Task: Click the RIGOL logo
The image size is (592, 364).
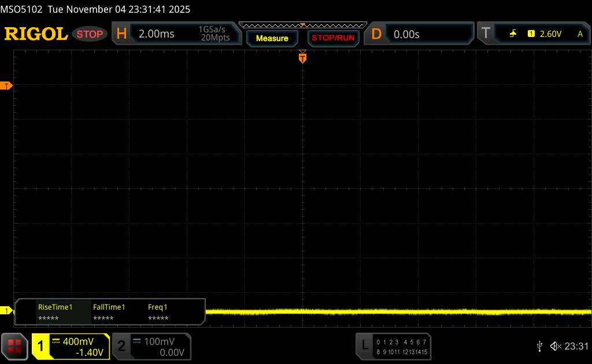Action: (x=36, y=34)
